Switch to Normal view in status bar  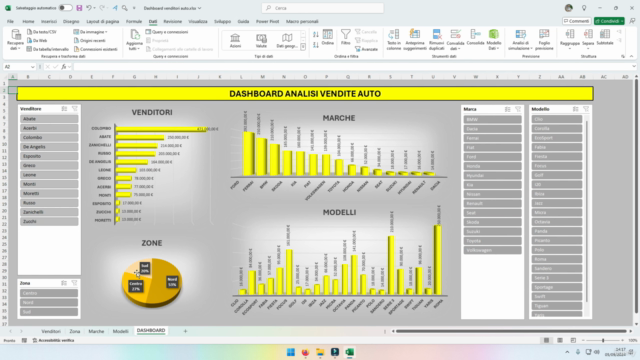pyautogui.click(x=546, y=340)
